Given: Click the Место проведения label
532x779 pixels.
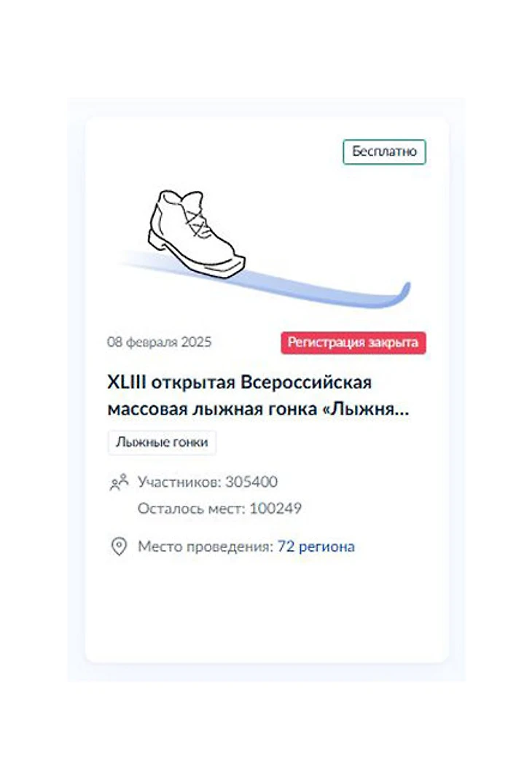Looking at the screenshot, I should pos(206,547).
